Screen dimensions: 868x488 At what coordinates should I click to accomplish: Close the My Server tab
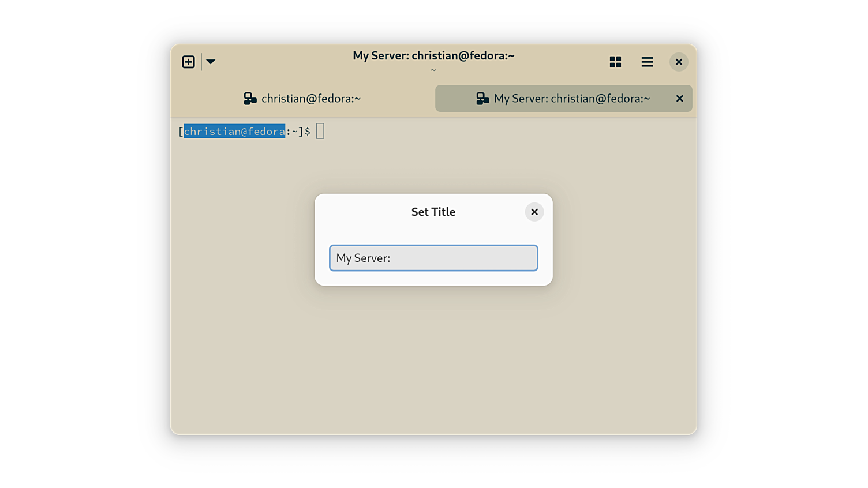click(x=679, y=99)
